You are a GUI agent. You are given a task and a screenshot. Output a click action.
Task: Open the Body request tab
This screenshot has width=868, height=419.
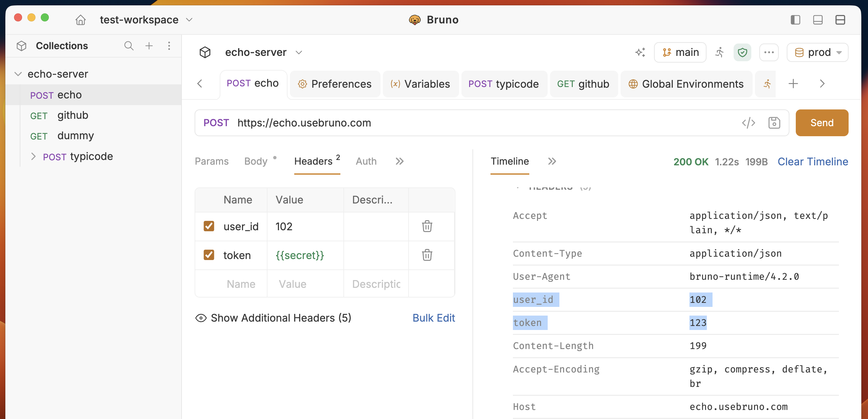(x=256, y=161)
